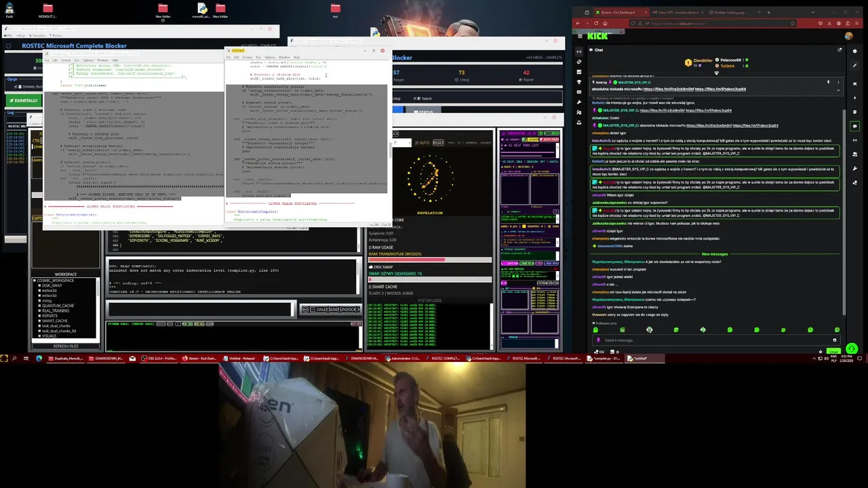The height and width of the screenshot is (488, 868).
Task: Open the info icon in Kick right rail
Action: pyautogui.click(x=854, y=52)
